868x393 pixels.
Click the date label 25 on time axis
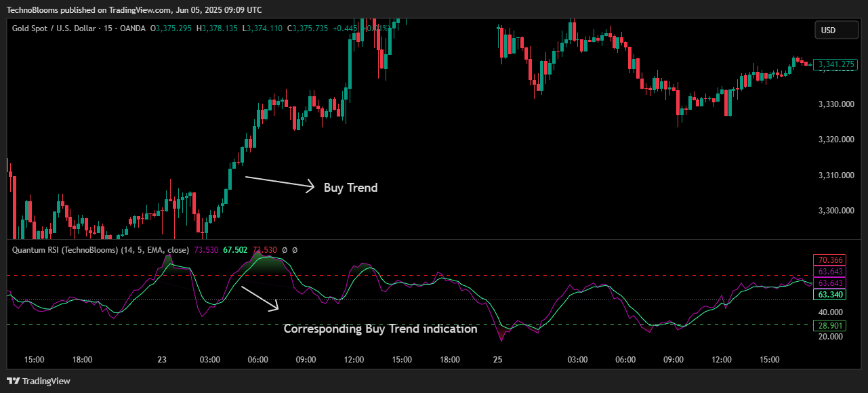pyautogui.click(x=498, y=360)
